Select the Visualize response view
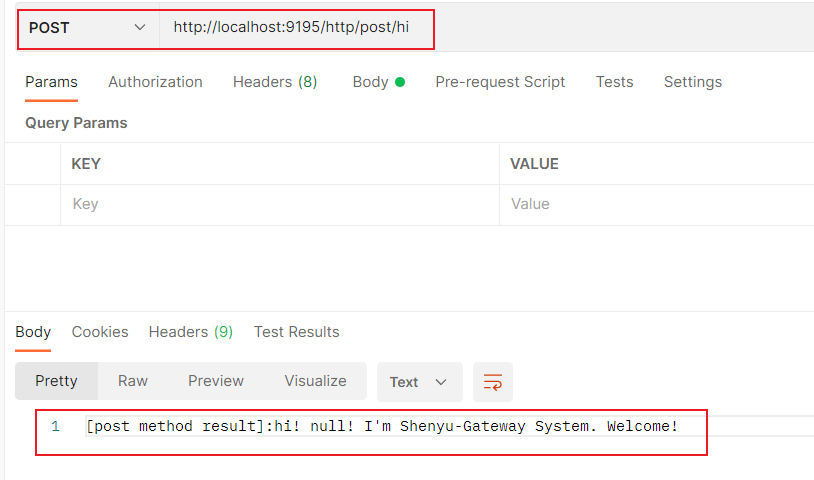This screenshot has height=480, width=814. coord(315,381)
